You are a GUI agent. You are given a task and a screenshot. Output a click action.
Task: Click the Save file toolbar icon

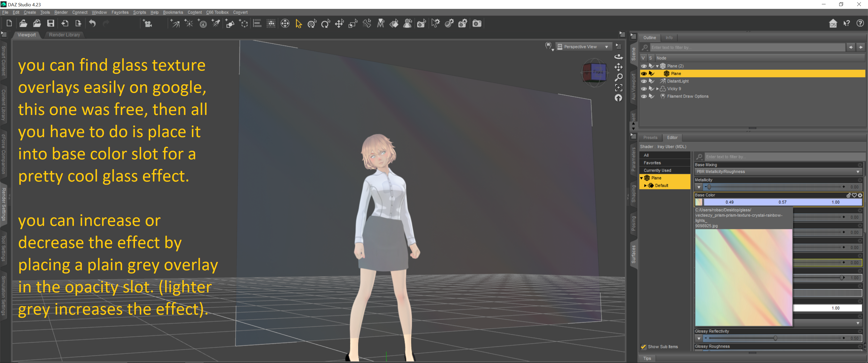[50, 23]
